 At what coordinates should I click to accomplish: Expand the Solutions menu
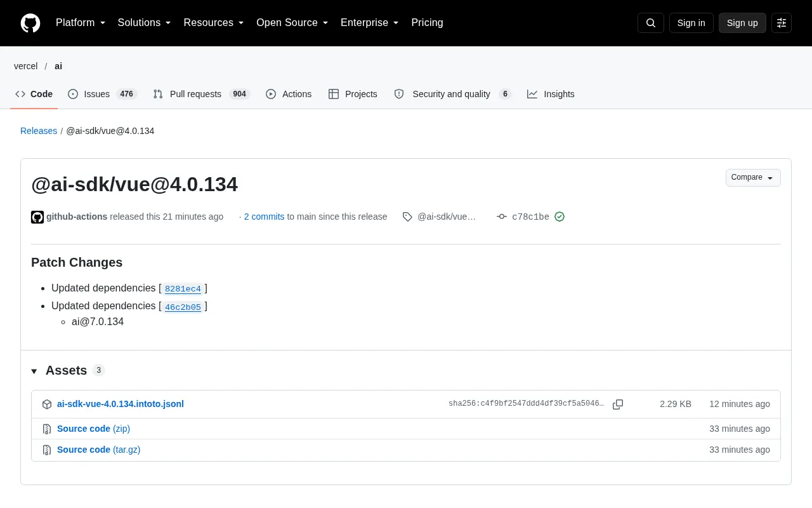coord(145,23)
